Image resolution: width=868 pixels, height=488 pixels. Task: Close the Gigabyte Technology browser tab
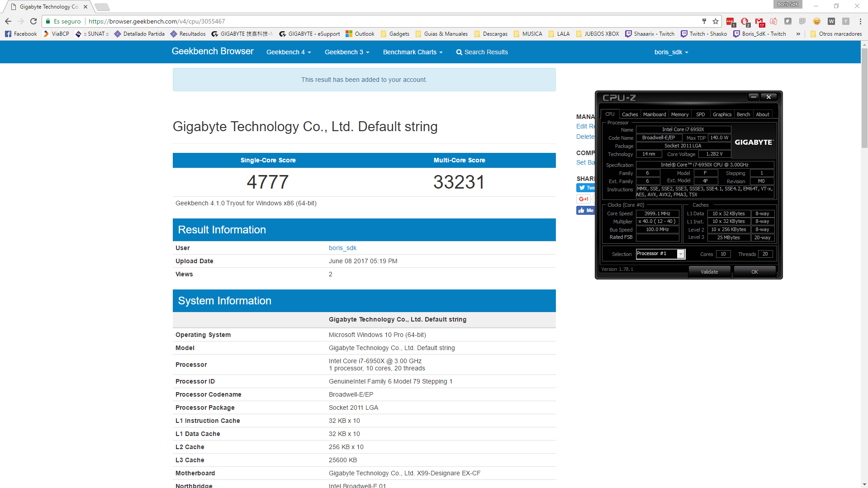pyautogui.click(x=85, y=7)
